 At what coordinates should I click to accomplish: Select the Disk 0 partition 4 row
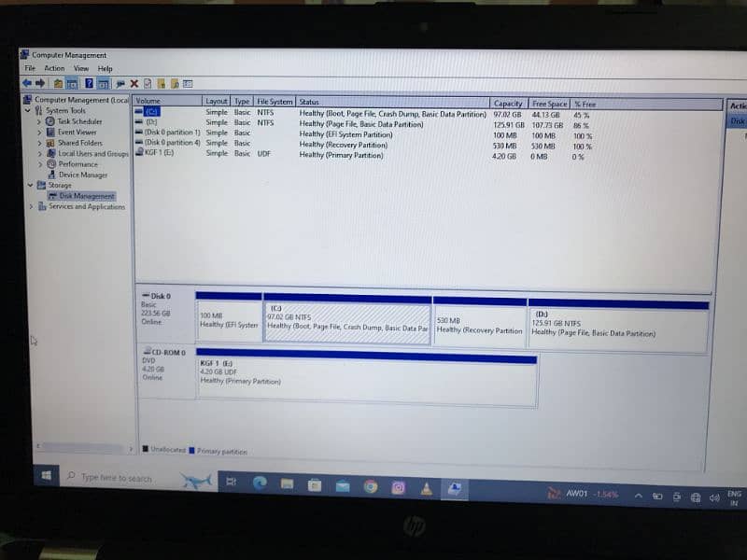click(362, 145)
